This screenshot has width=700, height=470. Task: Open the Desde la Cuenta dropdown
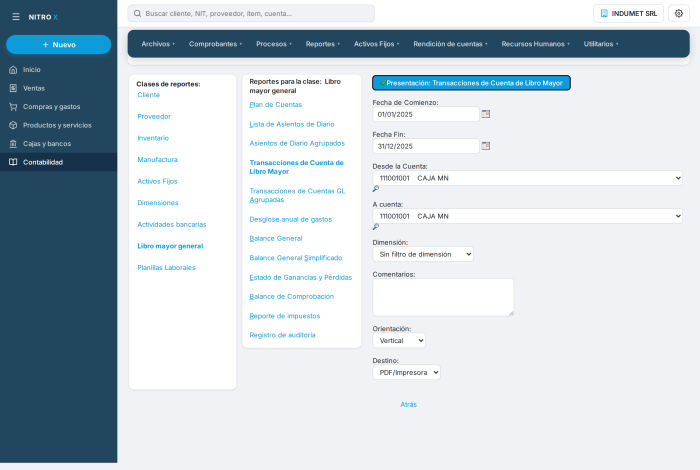tap(527, 178)
